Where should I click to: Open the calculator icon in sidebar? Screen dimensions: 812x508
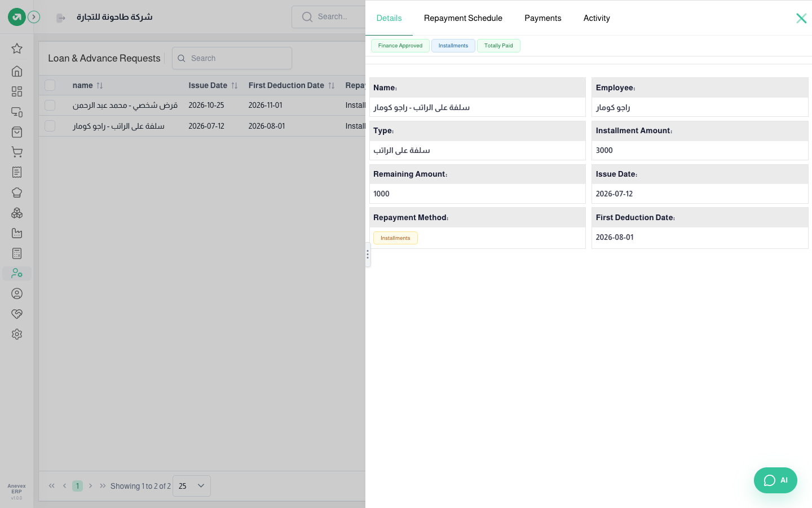pyautogui.click(x=17, y=253)
